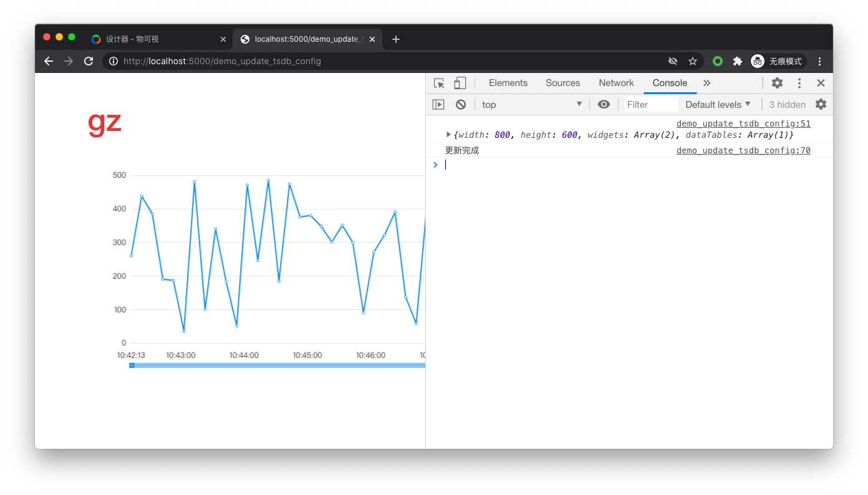The image size is (868, 495).
Task: Open a new tab with plus button
Action: pos(395,39)
